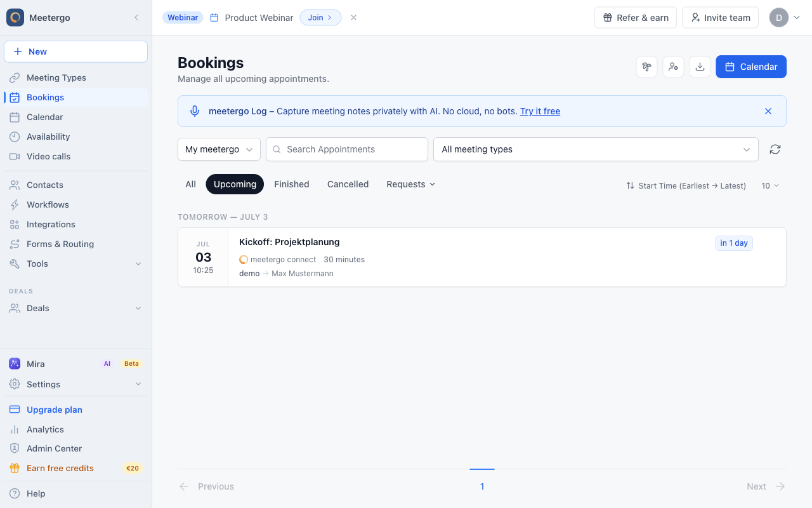Screen dimensions: 812x508
Task: Expand the Settings menu
Action: tap(76, 384)
